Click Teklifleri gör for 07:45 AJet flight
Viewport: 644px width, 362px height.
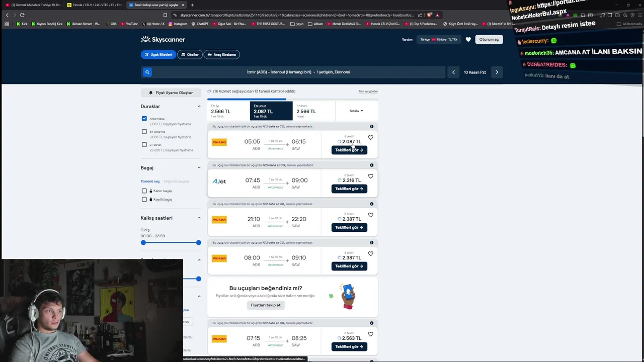click(x=349, y=189)
